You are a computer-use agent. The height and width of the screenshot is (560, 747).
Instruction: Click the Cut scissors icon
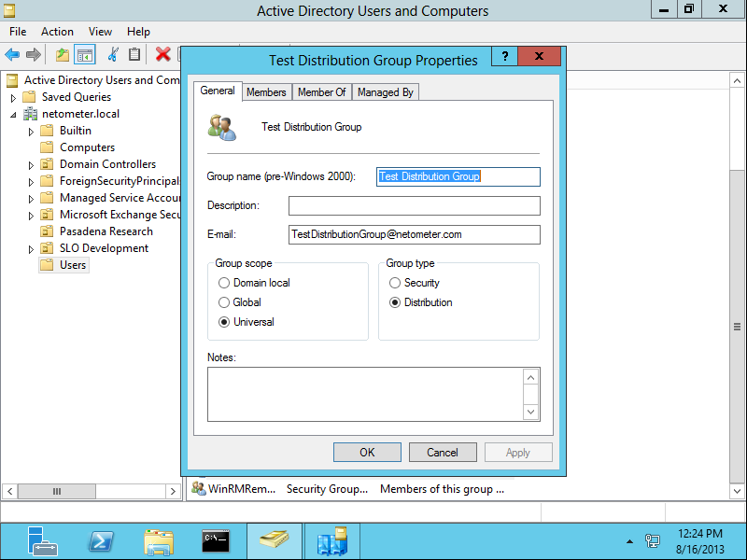(114, 54)
